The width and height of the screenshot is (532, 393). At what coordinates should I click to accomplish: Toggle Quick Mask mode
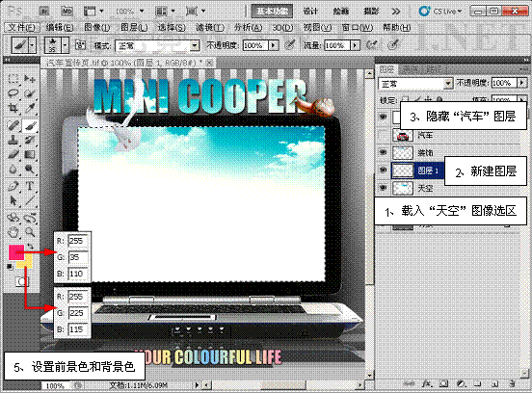(x=22, y=281)
